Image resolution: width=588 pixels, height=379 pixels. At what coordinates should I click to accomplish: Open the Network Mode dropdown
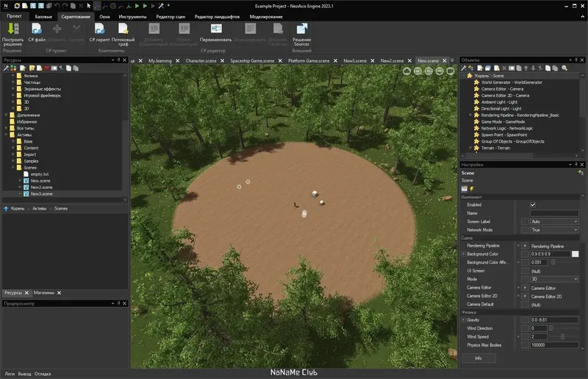[x=554, y=230]
